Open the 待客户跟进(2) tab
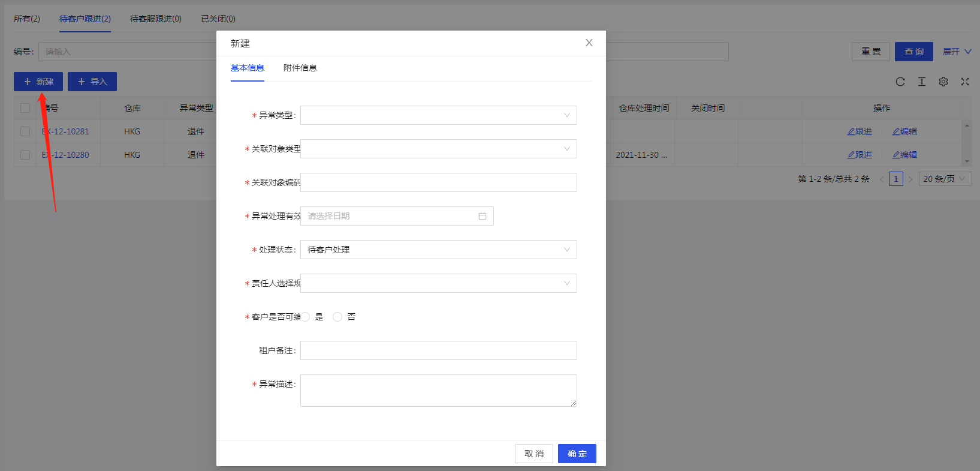This screenshot has height=471, width=980. pos(85,19)
